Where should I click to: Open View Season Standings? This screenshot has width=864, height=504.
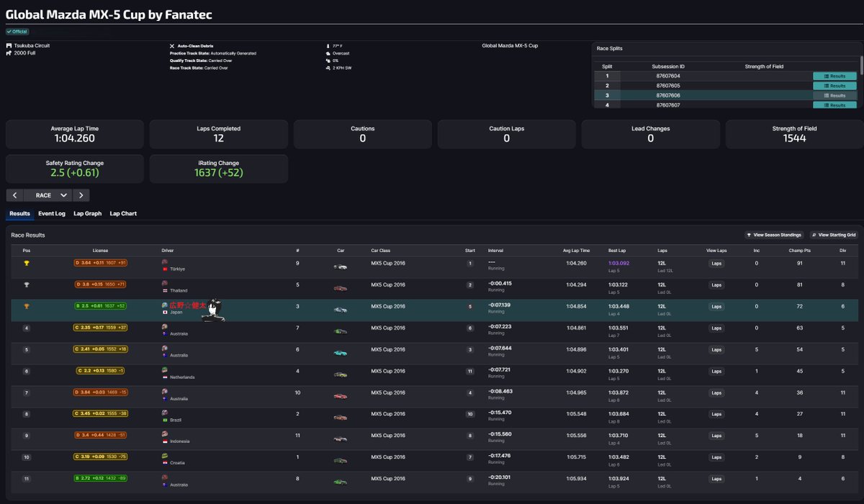(x=775, y=235)
